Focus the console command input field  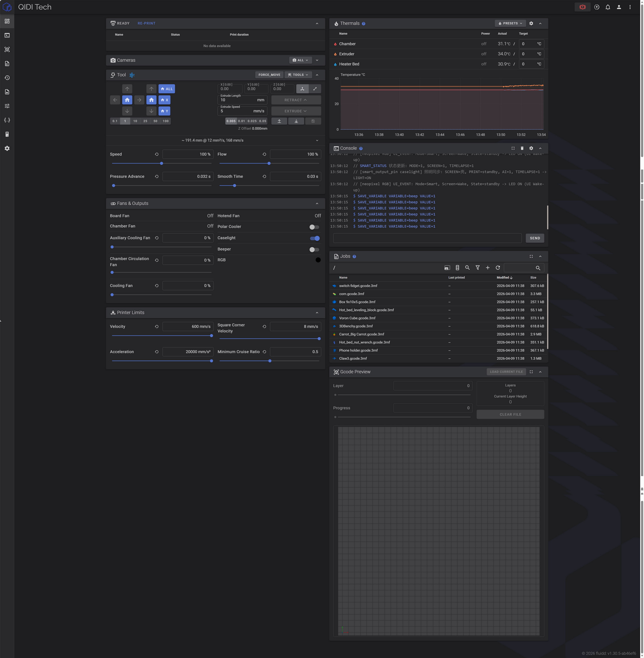(x=427, y=238)
